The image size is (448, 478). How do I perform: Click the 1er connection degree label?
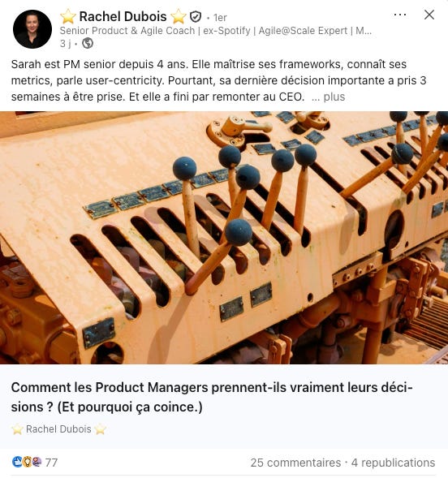[220, 18]
